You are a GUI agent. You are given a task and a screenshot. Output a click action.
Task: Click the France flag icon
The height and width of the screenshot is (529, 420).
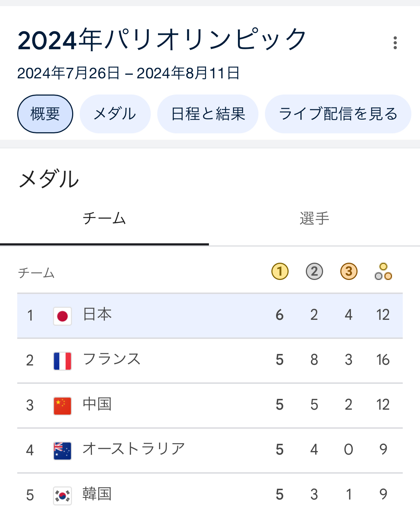coord(62,361)
